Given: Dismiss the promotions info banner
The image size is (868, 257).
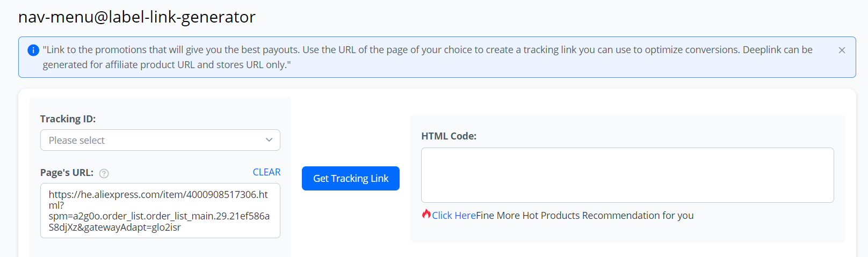Looking at the screenshot, I should (x=842, y=50).
